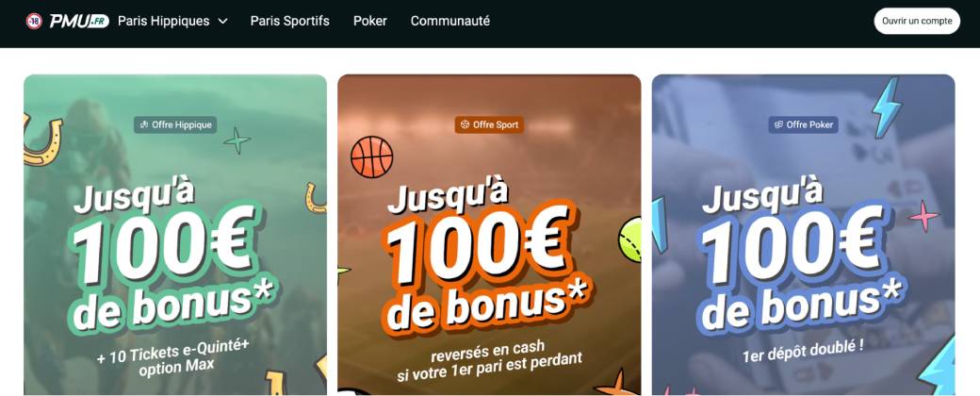980x396 pixels.
Task: Select the Offre Hippique badge
Action: point(175,124)
